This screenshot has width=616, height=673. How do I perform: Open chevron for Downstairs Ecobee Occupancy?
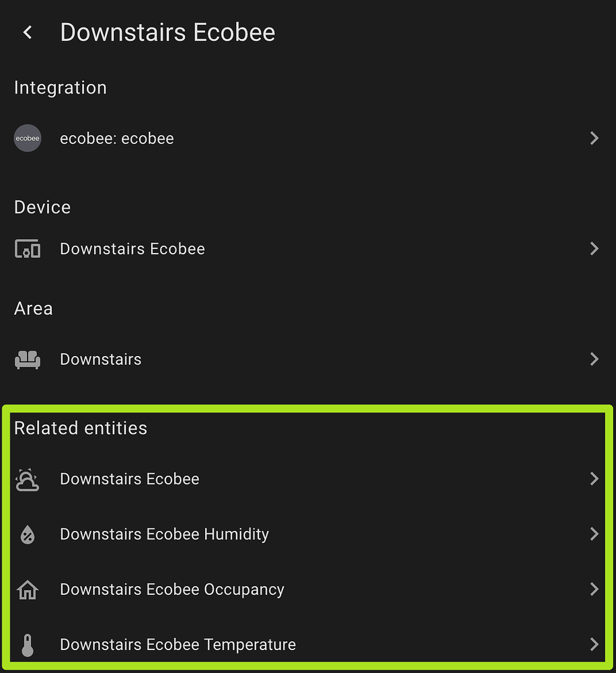click(x=594, y=590)
